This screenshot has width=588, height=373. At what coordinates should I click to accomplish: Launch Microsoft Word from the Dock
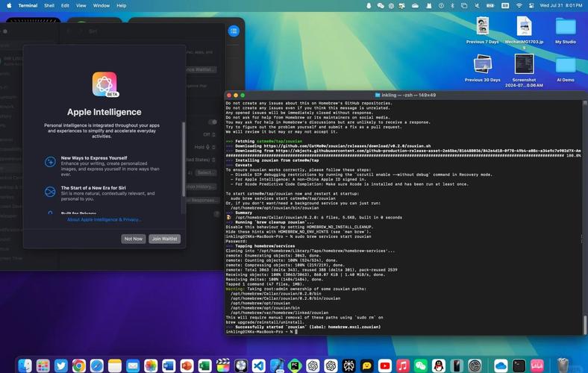coord(169,365)
